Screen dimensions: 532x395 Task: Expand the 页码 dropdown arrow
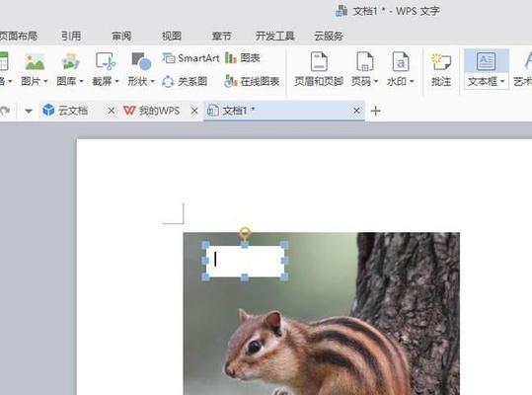376,81
